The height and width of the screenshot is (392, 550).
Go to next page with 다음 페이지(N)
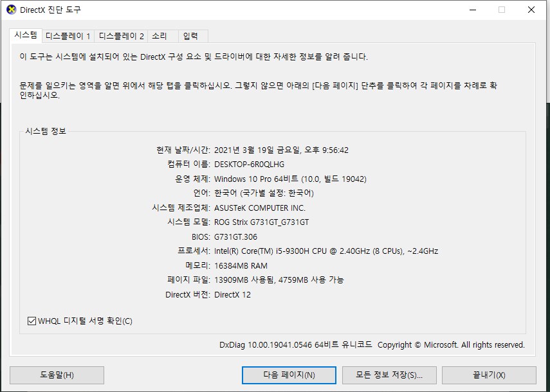click(289, 375)
